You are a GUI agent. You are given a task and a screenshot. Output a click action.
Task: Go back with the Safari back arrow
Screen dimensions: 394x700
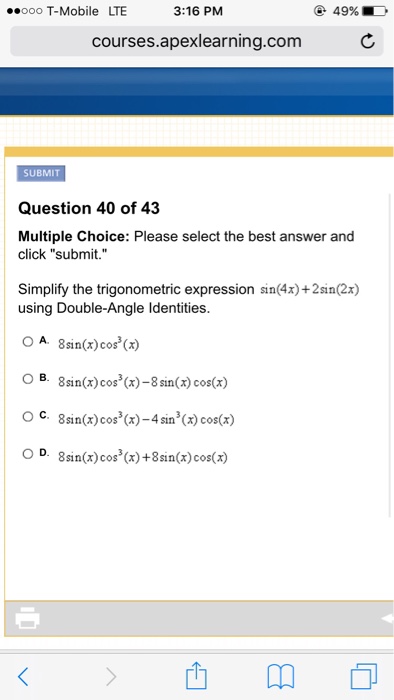point(24,677)
